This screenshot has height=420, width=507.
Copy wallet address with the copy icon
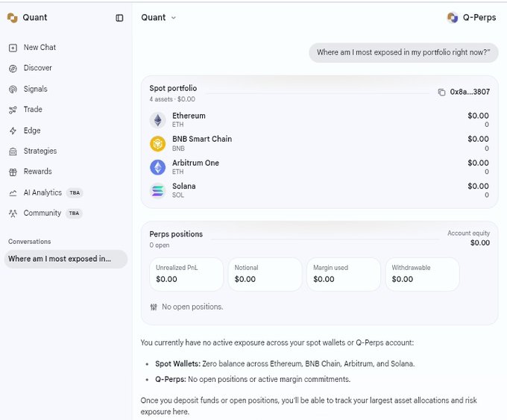point(441,93)
